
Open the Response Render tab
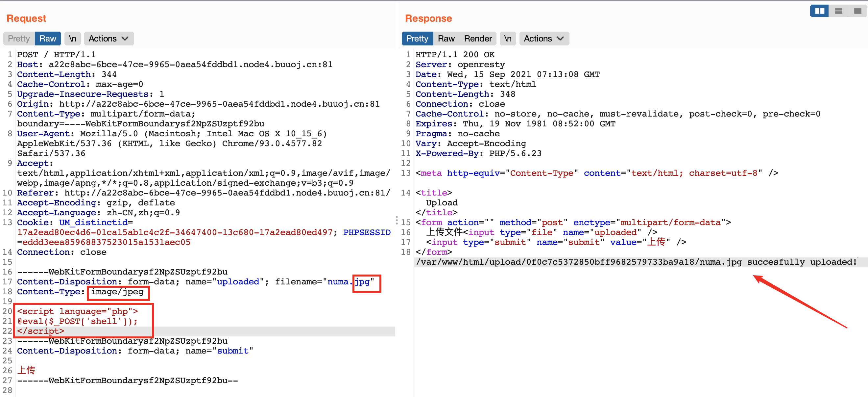[478, 39]
